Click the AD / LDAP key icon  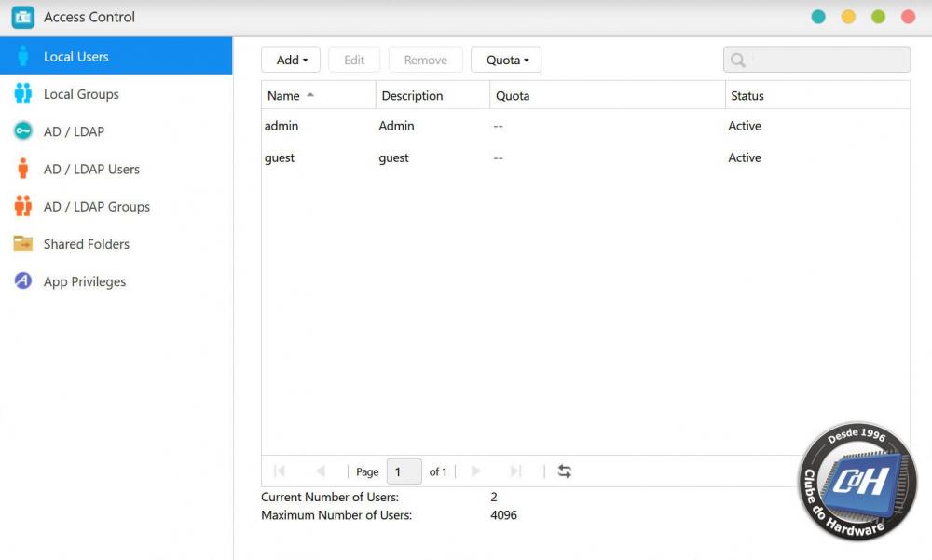pos(23,131)
